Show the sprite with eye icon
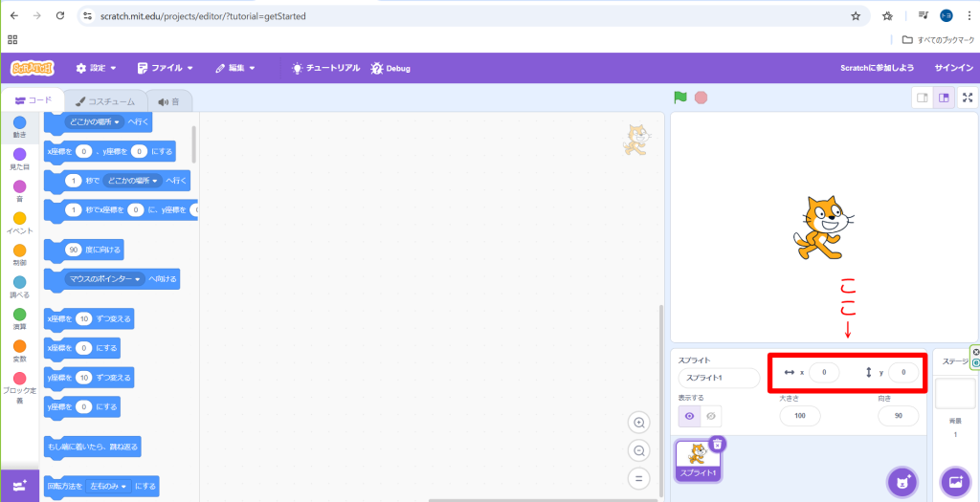Image resolution: width=980 pixels, height=502 pixels. click(x=689, y=416)
